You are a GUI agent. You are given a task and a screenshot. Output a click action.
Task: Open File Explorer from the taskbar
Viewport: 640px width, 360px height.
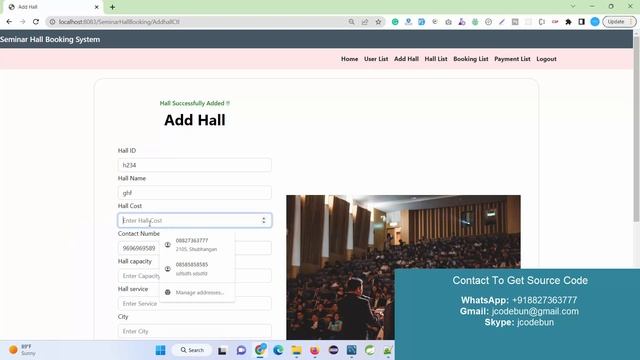click(296, 350)
